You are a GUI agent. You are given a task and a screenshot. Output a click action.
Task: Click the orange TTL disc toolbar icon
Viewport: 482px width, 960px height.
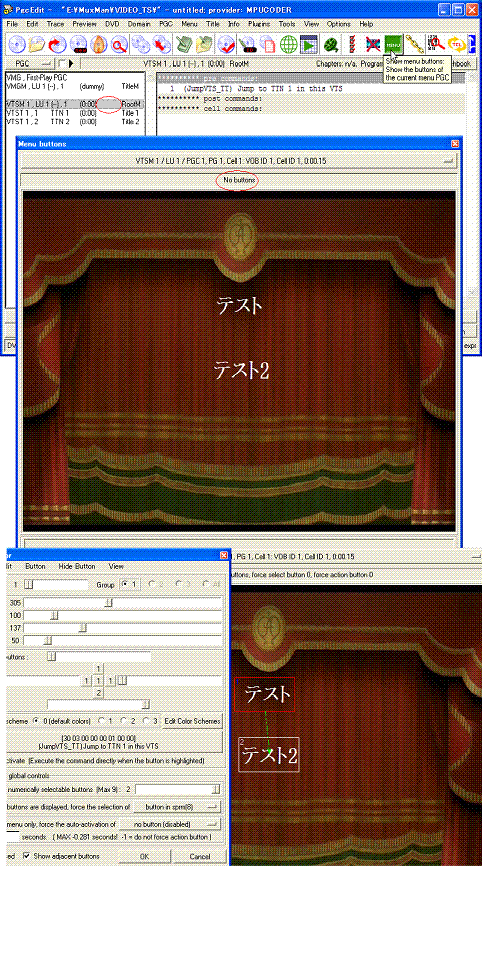[456, 45]
